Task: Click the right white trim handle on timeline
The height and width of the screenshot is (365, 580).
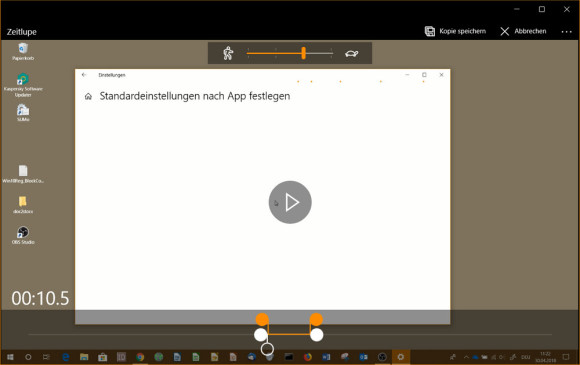Action: tap(317, 335)
